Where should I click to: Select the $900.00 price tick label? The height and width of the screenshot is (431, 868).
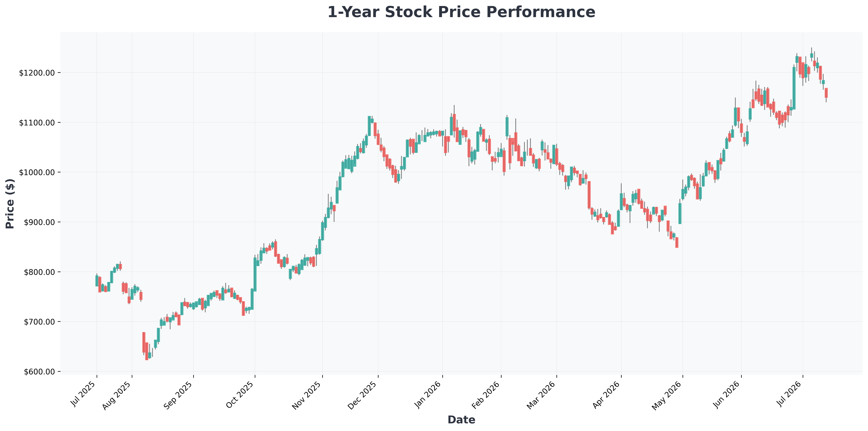[40, 222]
